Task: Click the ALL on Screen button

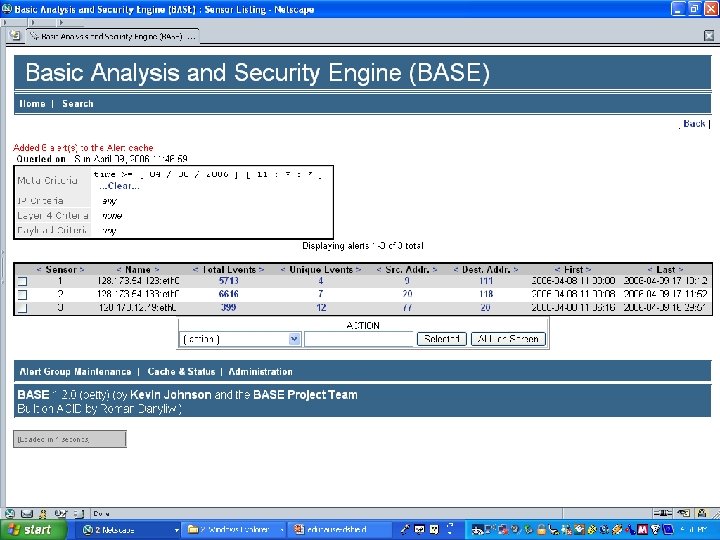Action: coord(508,339)
